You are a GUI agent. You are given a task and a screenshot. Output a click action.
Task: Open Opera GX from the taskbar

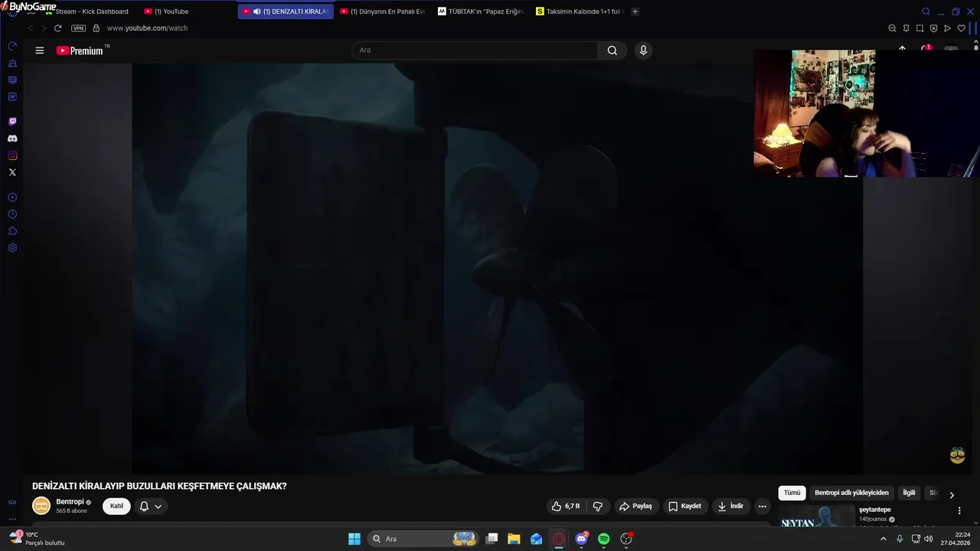point(559,539)
